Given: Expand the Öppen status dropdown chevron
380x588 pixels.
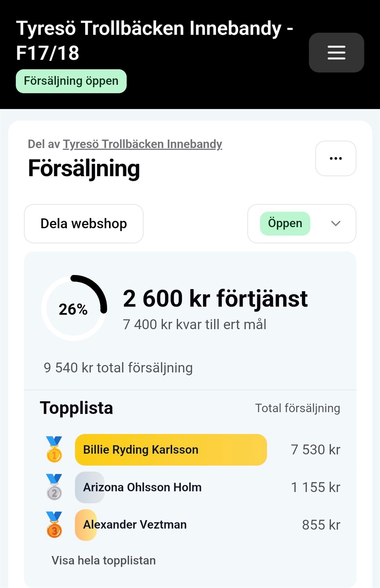Looking at the screenshot, I should (336, 223).
